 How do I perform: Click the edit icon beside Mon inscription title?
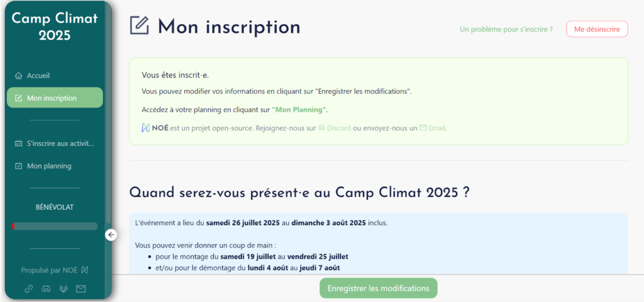tap(140, 25)
